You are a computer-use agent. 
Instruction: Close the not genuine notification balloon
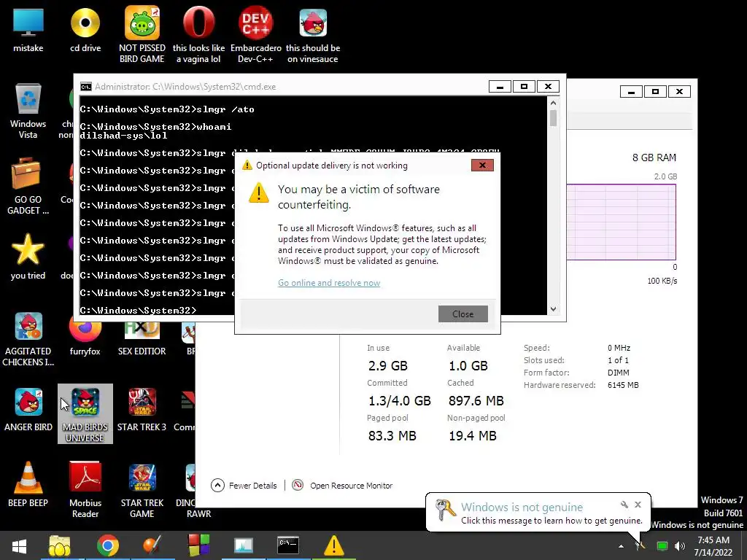638,505
